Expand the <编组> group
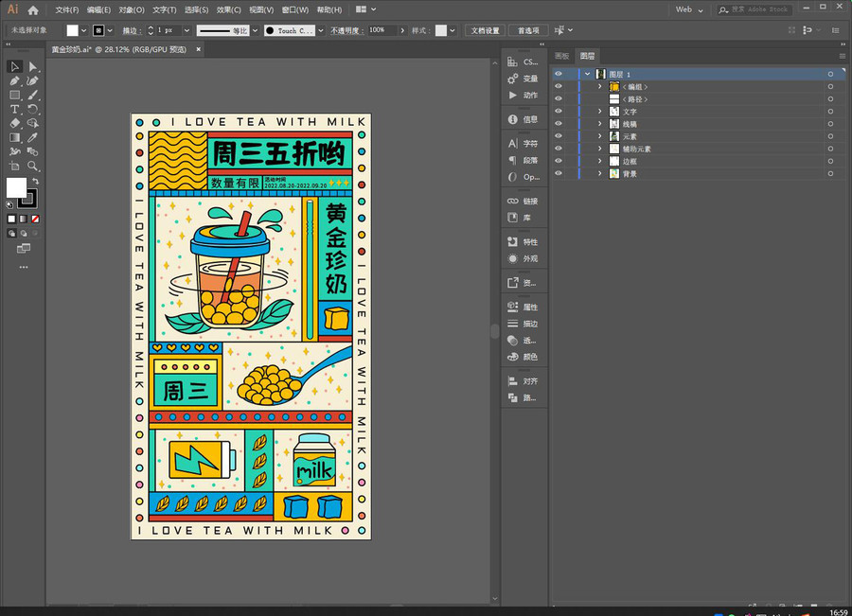Viewport: 852px width, 616px height. pos(600,86)
